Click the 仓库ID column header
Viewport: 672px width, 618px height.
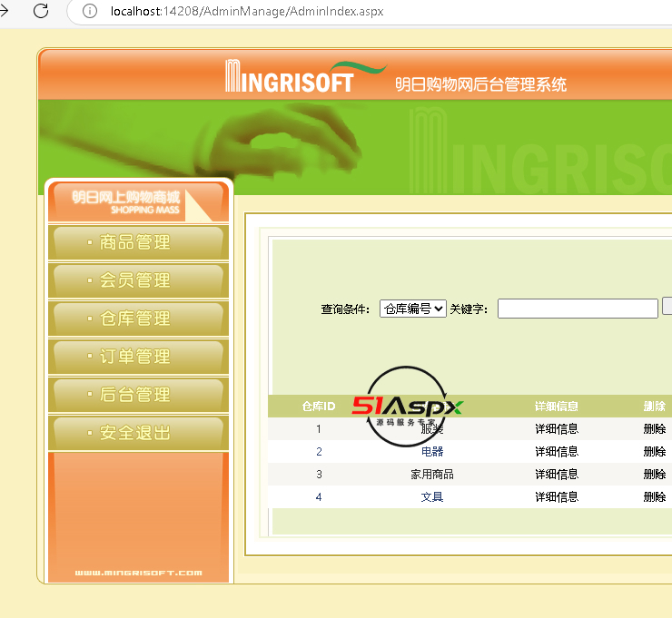319,406
